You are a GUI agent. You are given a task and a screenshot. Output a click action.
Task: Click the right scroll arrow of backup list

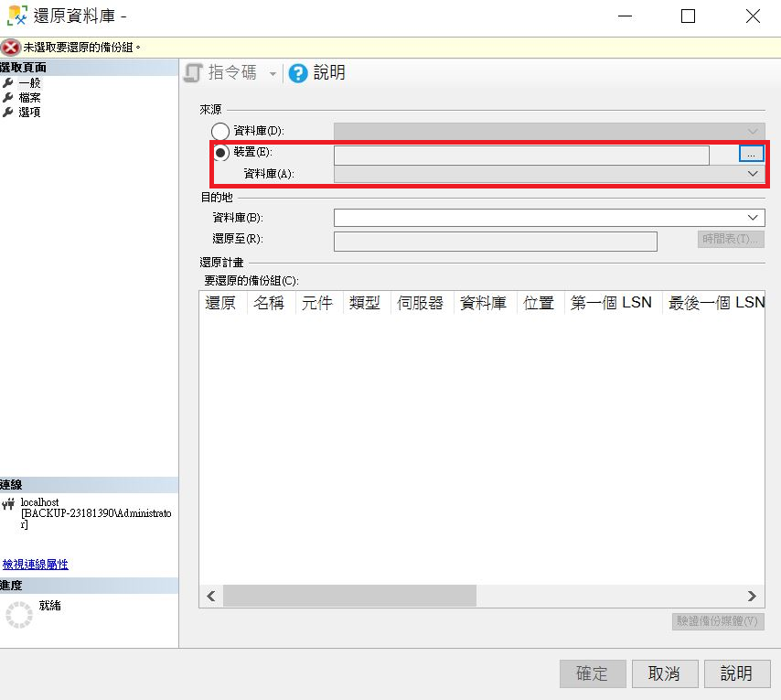752,596
